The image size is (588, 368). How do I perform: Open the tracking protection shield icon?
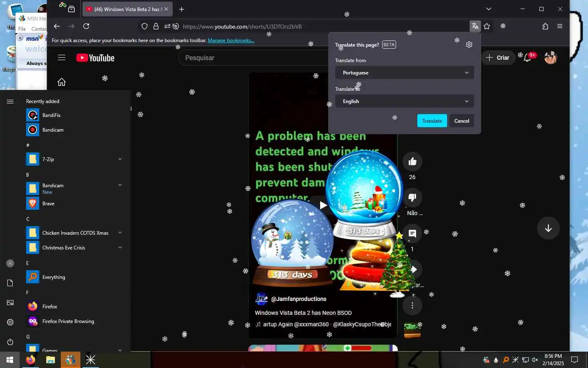click(145, 26)
